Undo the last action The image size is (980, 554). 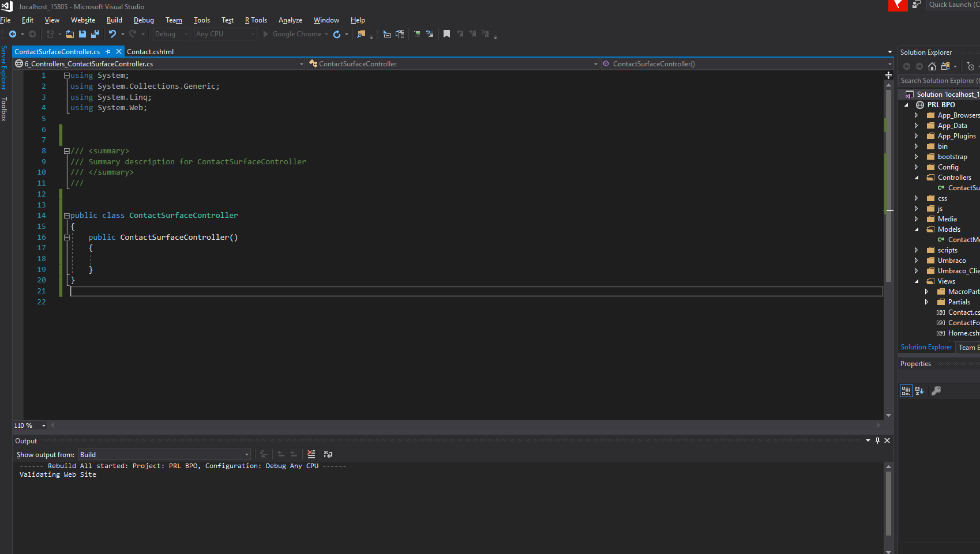coord(112,34)
